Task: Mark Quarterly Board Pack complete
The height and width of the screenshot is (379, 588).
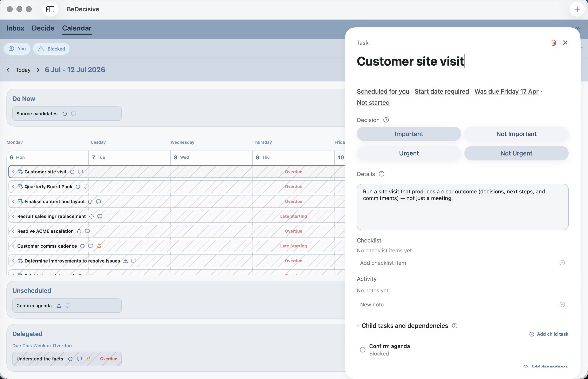Action: click(x=78, y=187)
